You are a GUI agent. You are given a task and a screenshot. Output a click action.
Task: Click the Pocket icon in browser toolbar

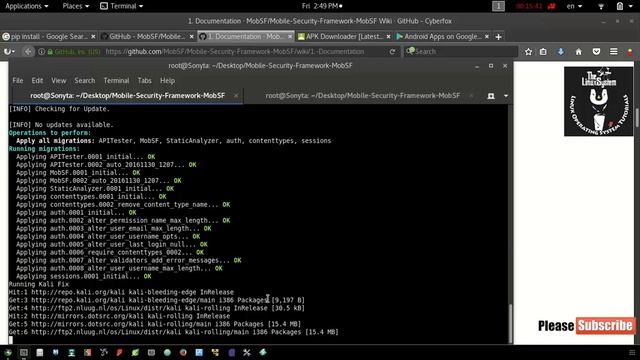[x=596, y=51]
